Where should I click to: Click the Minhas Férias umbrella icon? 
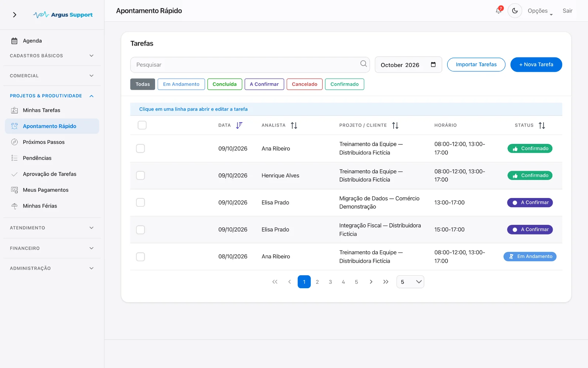14,206
